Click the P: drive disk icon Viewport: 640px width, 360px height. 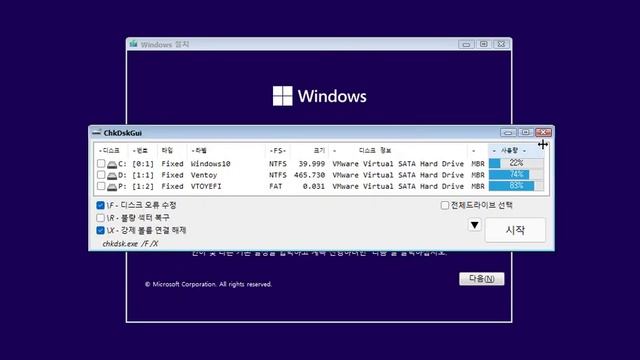pos(112,187)
